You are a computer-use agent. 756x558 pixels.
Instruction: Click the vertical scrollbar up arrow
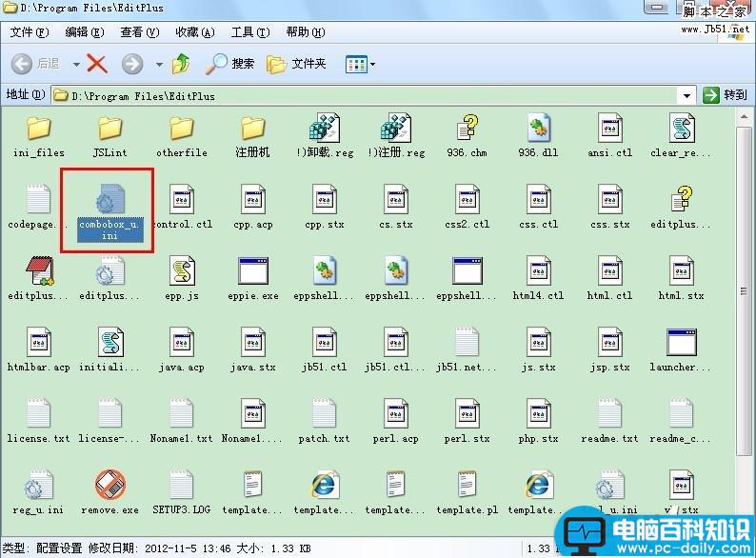click(x=744, y=117)
